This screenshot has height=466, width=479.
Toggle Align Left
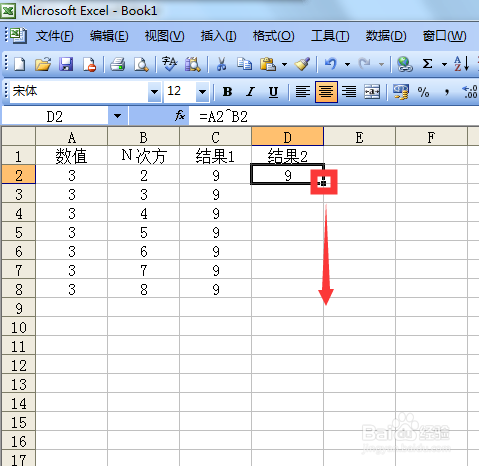[x=303, y=91]
